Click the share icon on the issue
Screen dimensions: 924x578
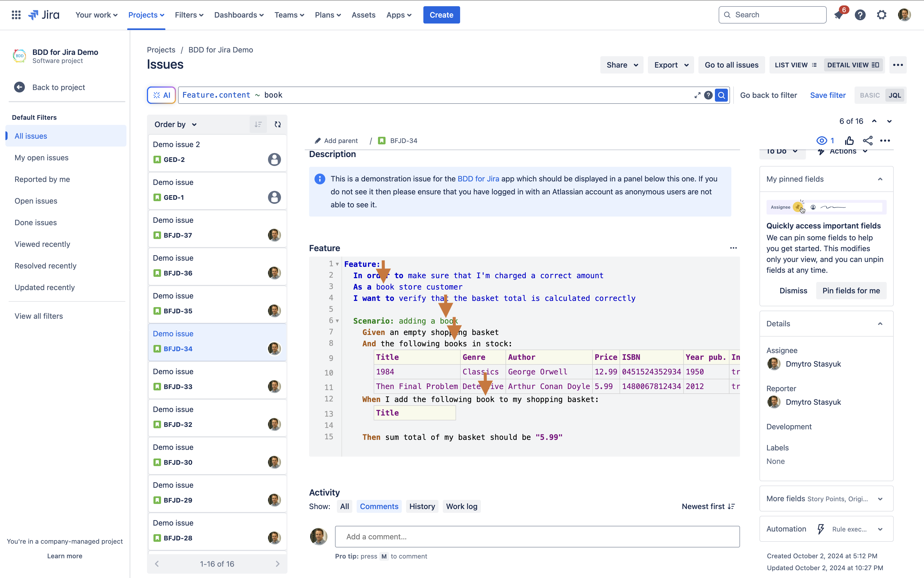click(x=868, y=141)
